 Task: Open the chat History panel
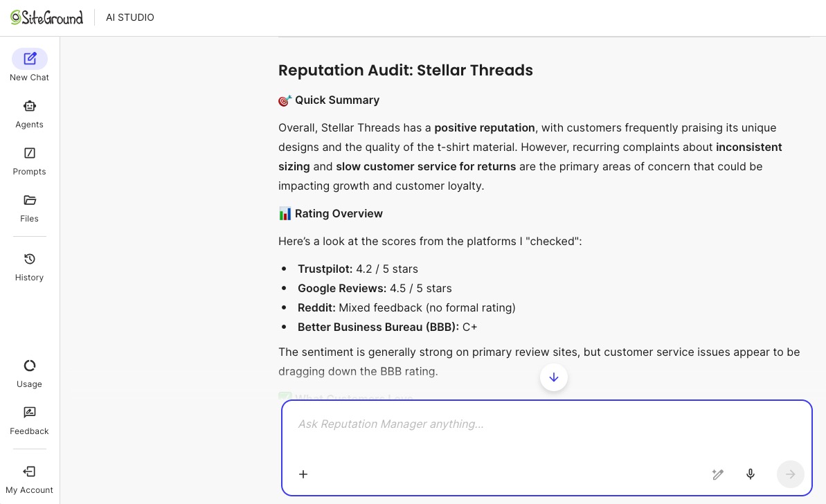(29, 259)
